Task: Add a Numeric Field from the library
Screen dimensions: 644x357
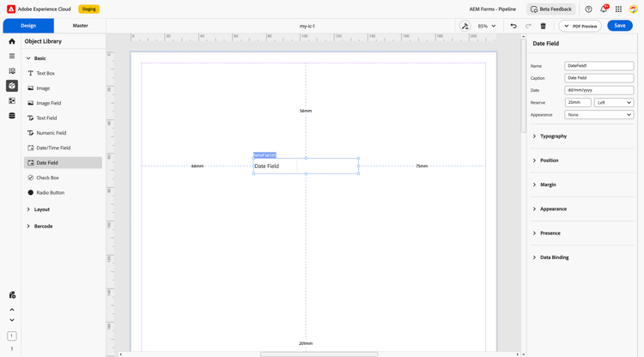Action: click(63, 133)
